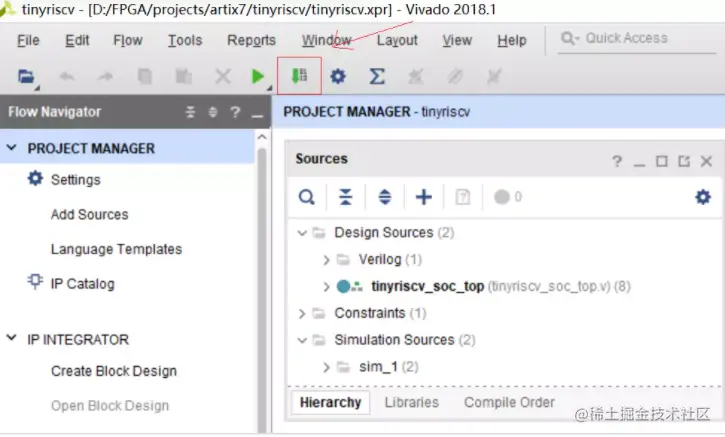725x437 pixels.
Task: Switch to the Libraries tab
Action: click(412, 402)
